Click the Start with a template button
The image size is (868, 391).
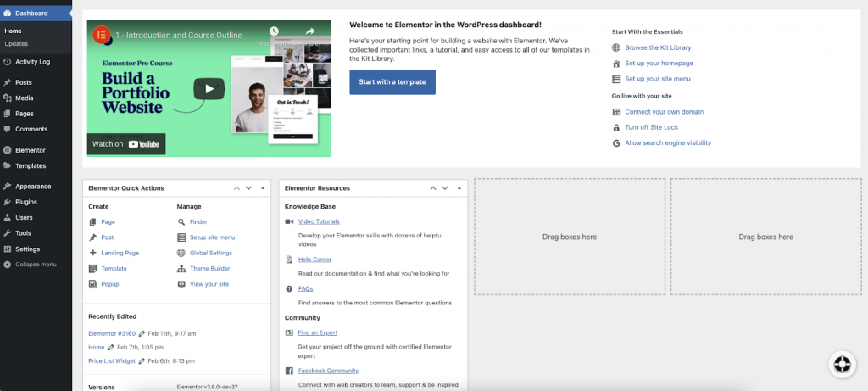[x=392, y=82]
